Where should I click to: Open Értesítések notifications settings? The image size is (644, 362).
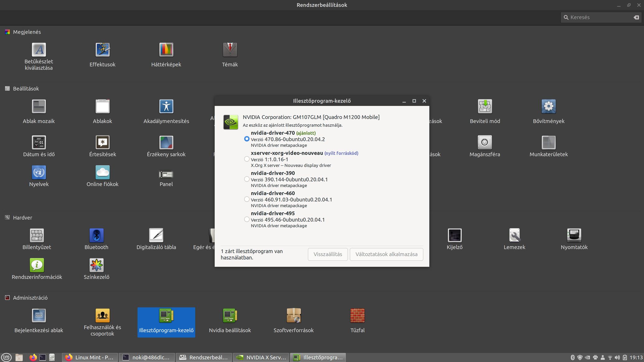pyautogui.click(x=102, y=146)
